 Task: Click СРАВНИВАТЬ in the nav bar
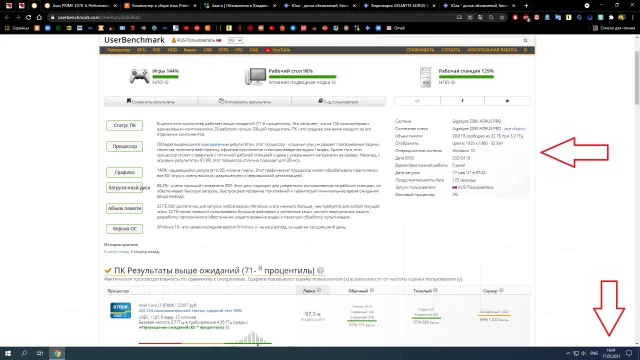point(420,50)
